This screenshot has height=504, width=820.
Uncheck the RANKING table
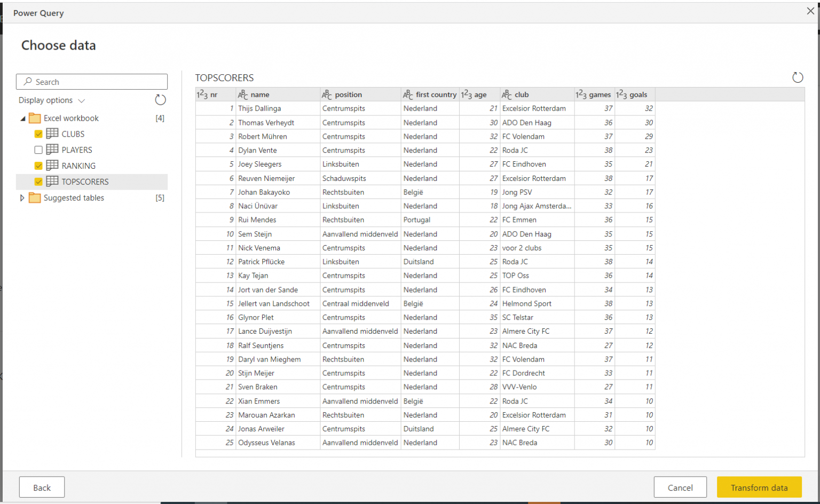click(38, 166)
